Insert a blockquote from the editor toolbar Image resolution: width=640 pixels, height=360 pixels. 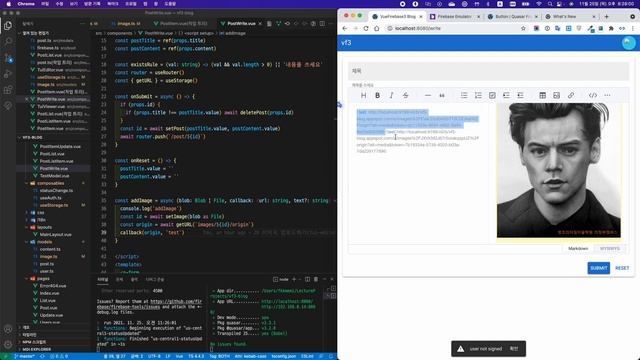pyautogui.click(x=442, y=95)
